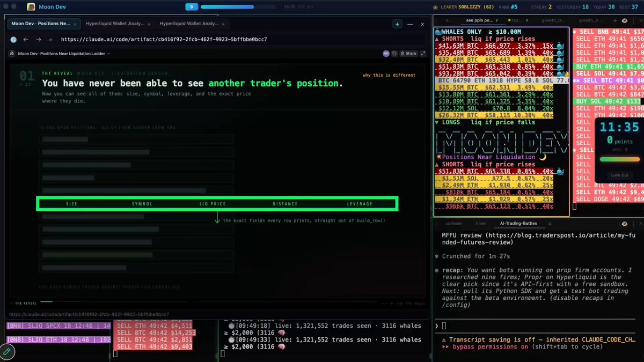The height and width of the screenshot is (362, 644).
Task: Select the caffeine terminal tab
Action: coord(453,223)
